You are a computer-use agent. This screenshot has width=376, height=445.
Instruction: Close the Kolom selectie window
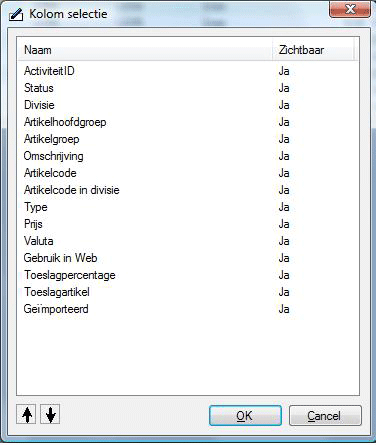pos(350,9)
